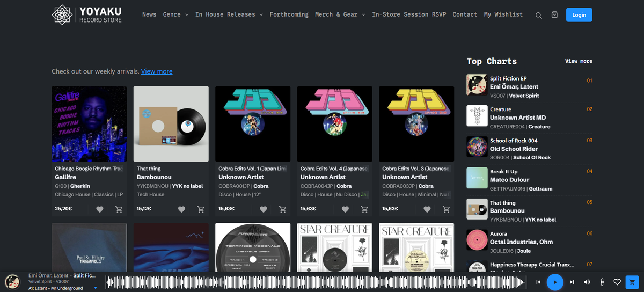Screen dimensions: 644x292
Task: Mute the player volume speaker icon
Action: pyautogui.click(x=587, y=282)
